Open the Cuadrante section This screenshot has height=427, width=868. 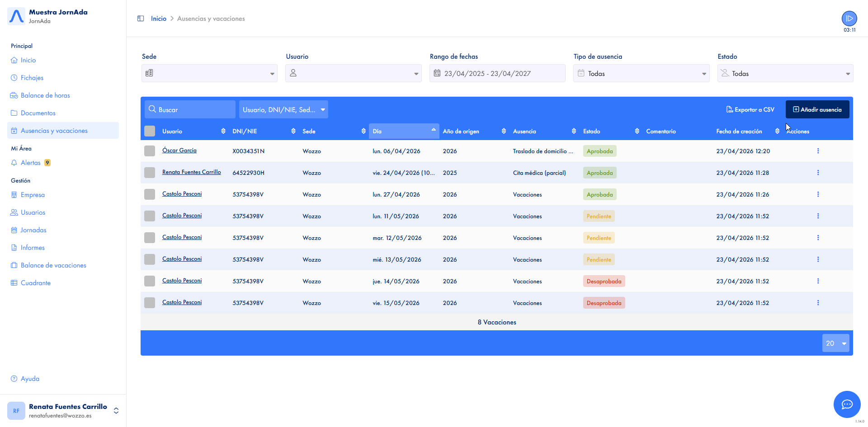pos(36,282)
